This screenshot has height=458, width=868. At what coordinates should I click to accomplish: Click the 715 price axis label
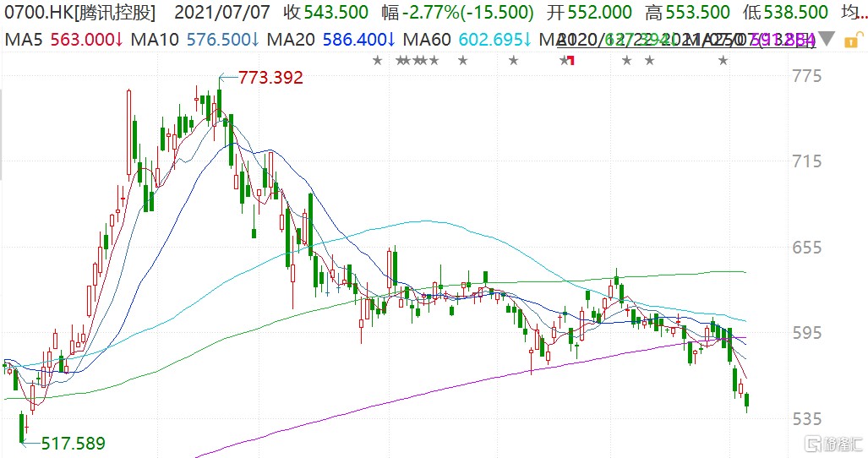[x=806, y=161]
